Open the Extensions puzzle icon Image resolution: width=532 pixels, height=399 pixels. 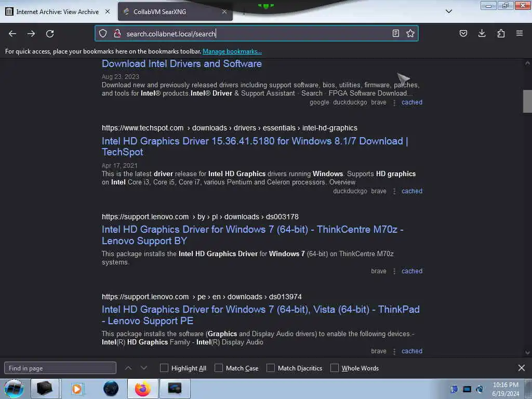click(501, 33)
